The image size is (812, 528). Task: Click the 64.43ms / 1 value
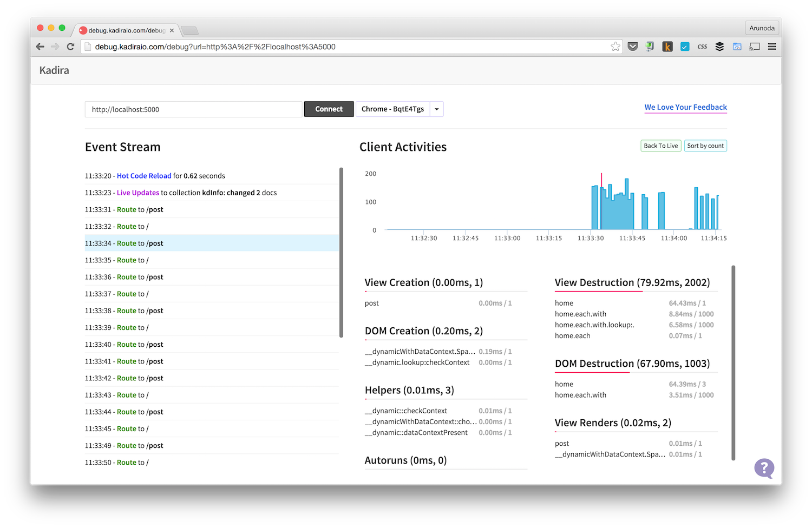pyautogui.click(x=687, y=303)
